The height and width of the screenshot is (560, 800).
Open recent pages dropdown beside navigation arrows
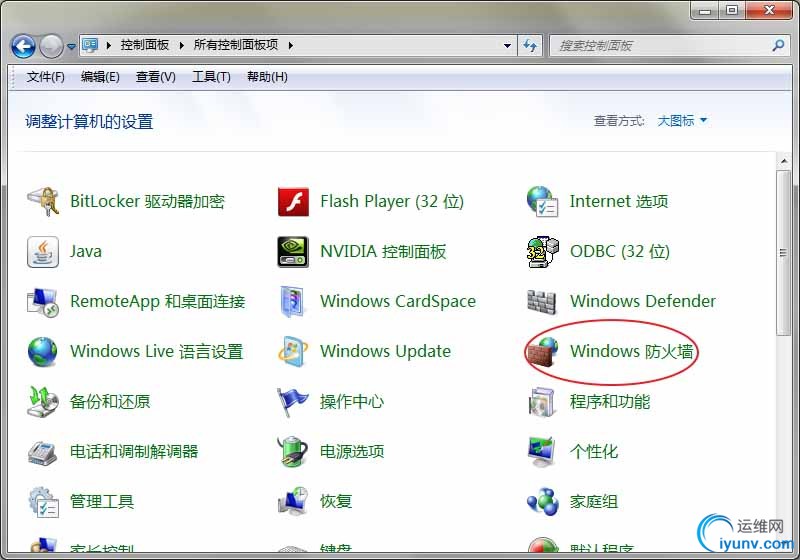click(71, 46)
